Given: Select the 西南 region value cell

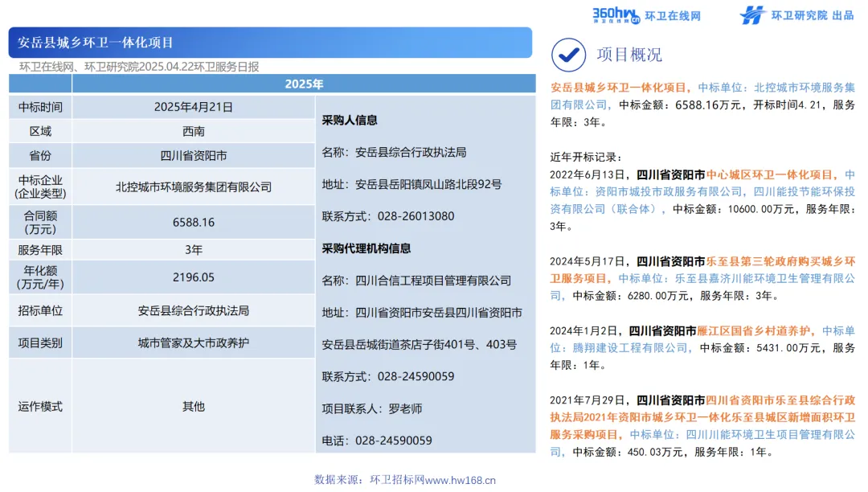Looking at the screenshot, I should point(193,131).
